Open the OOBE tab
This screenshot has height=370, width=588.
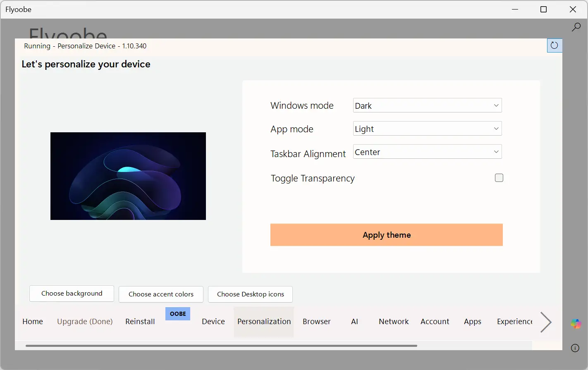point(178,314)
